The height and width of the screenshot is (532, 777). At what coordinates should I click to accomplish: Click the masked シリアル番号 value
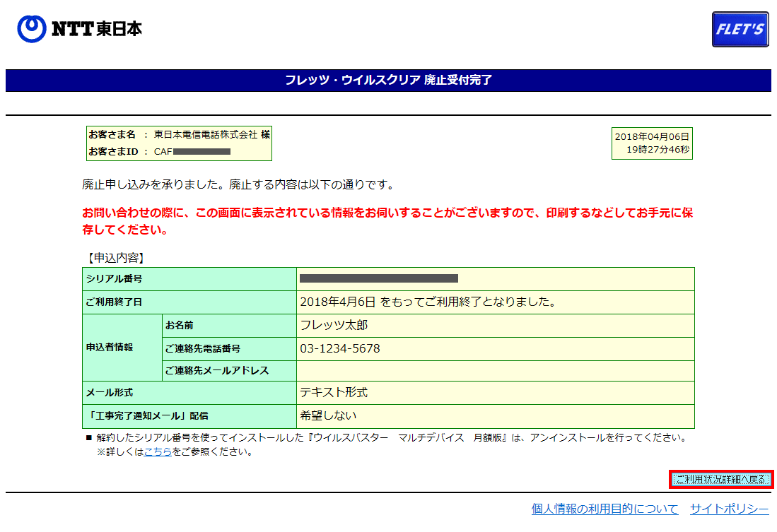(x=378, y=278)
